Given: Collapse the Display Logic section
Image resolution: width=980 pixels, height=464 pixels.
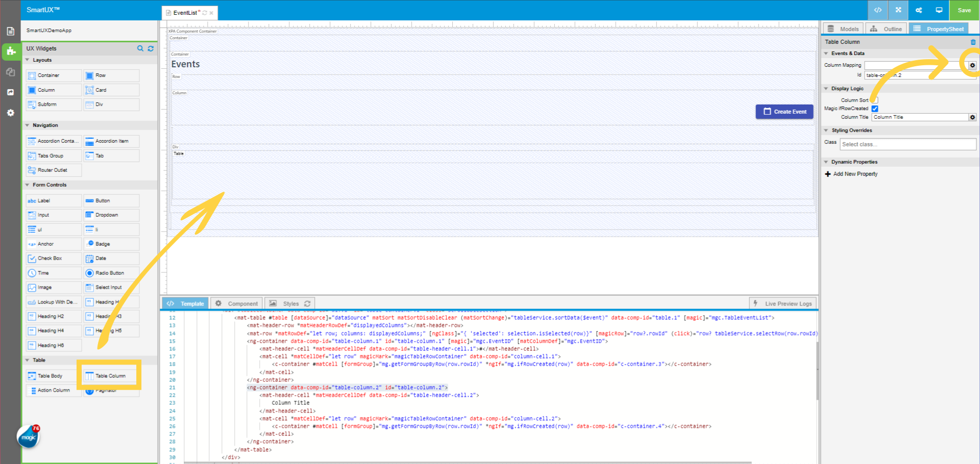Looking at the screenshot, I should 827,88.
